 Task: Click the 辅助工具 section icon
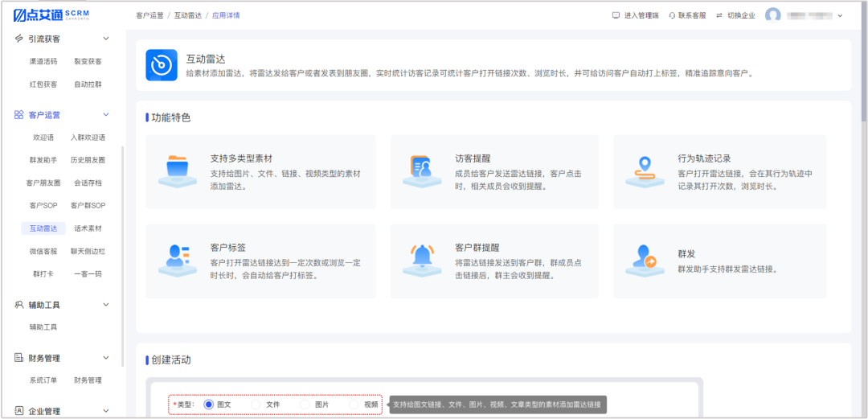[18, 305]
